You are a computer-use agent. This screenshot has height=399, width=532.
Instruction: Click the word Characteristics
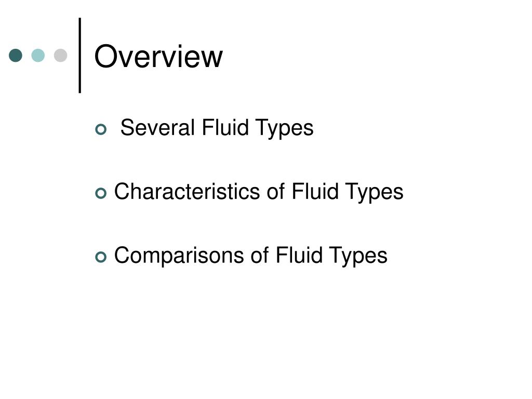[x=187, y=191]
